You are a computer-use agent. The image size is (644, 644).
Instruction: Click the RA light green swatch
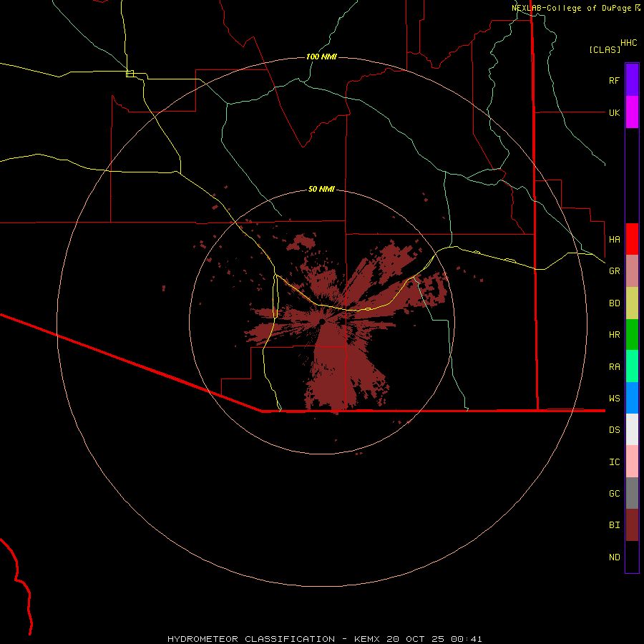tap(632, 366)
